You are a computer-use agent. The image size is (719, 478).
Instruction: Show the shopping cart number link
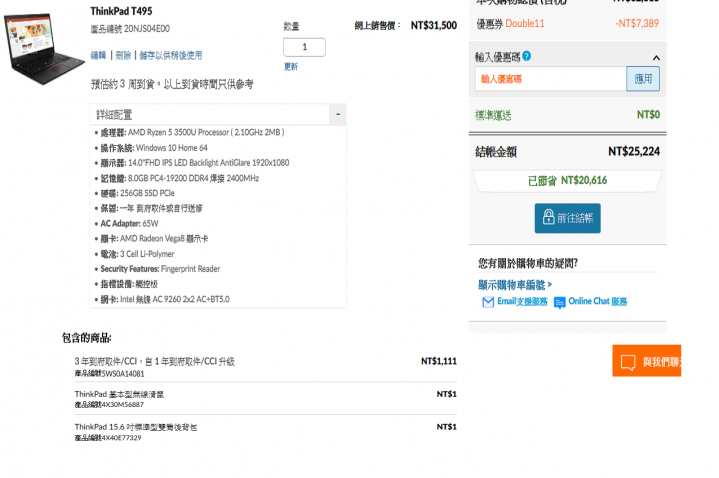pos(514,285)
